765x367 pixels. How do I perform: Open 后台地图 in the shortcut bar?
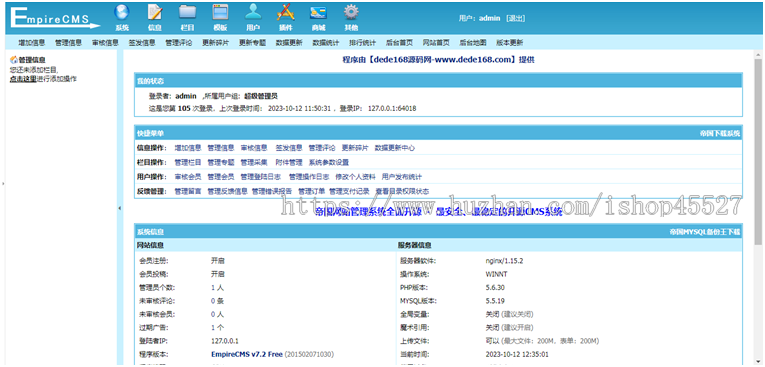[473, 42]
